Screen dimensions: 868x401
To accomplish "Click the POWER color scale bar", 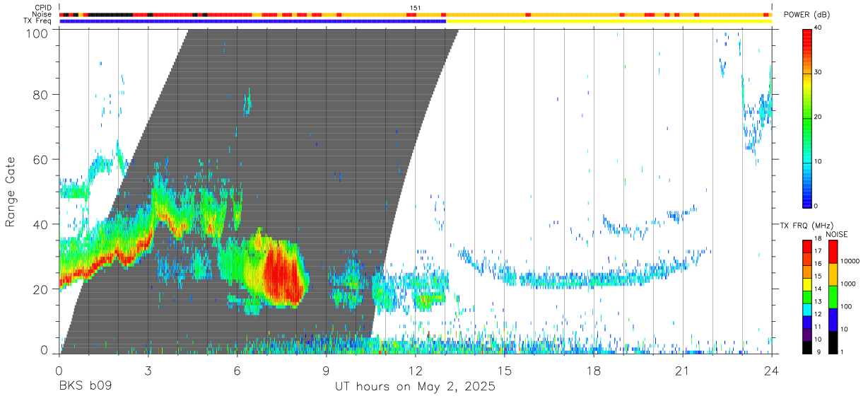I will [807, 117].
